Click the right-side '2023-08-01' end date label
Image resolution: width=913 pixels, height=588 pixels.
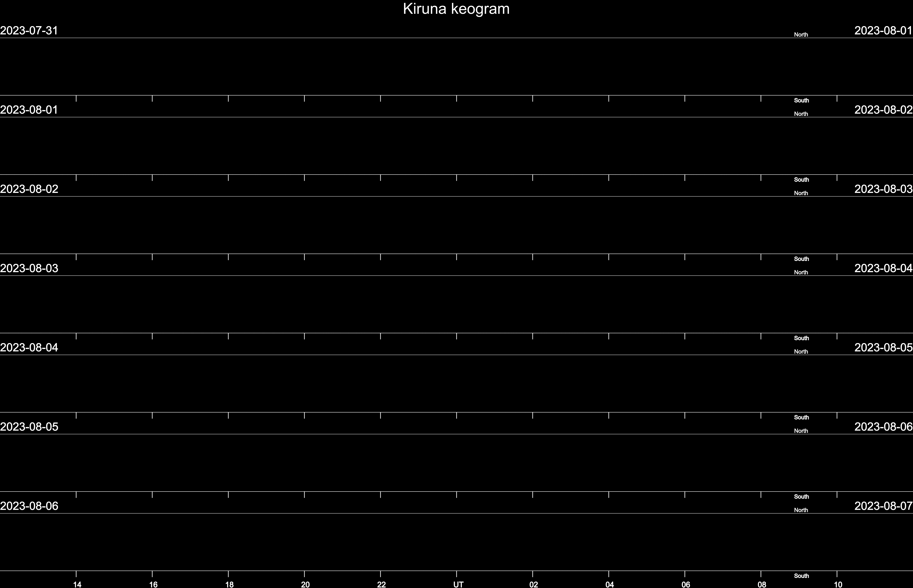tap(884, 31)
